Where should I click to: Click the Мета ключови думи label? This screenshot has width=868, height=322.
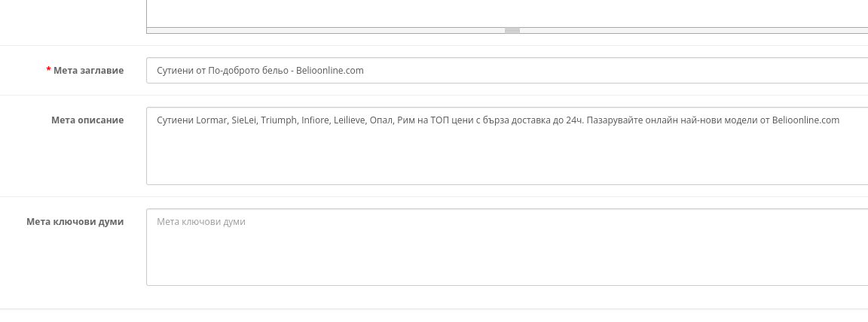(75, 221)
